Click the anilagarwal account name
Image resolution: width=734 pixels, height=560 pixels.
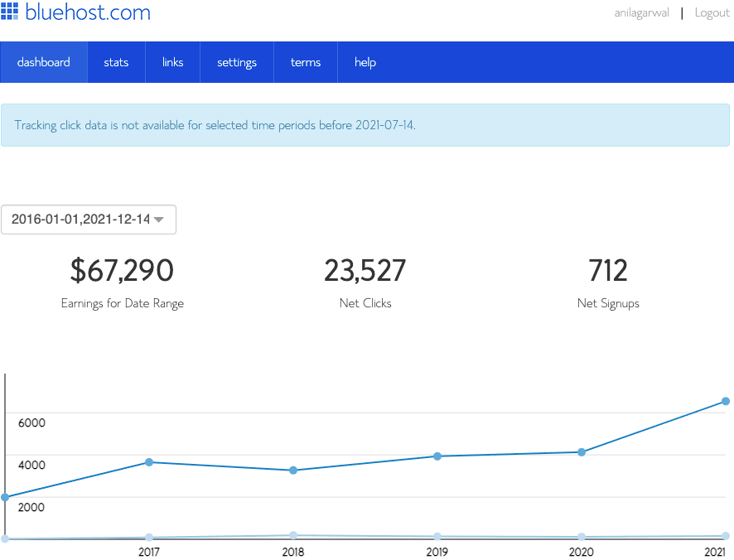coord(641,12)
